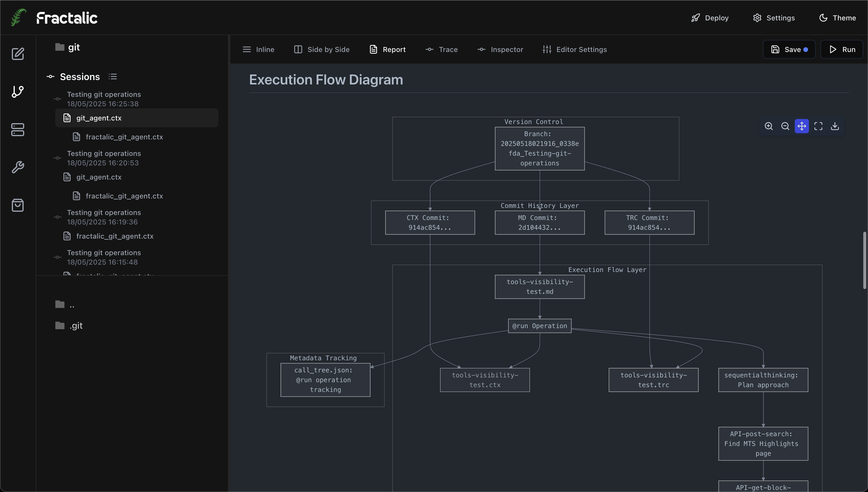Click Execution Flow Layer label

click(607, 270)
